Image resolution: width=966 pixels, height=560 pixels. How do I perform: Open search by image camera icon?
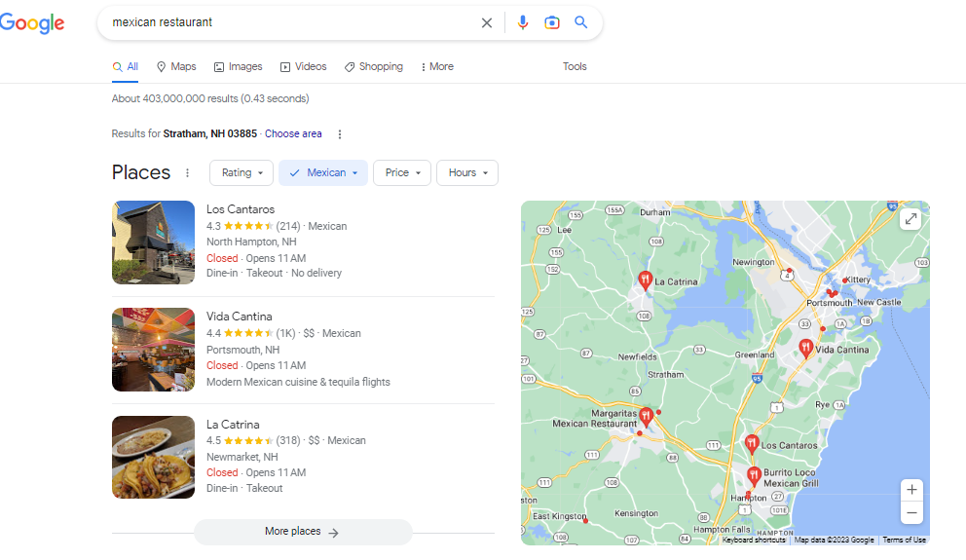point(552,22)
